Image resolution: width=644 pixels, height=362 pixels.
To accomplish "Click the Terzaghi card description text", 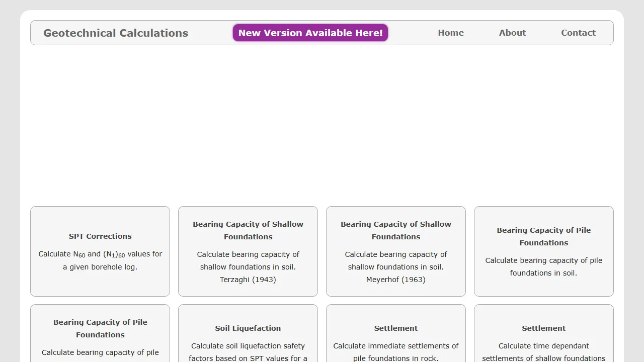I will click(248, 267).
